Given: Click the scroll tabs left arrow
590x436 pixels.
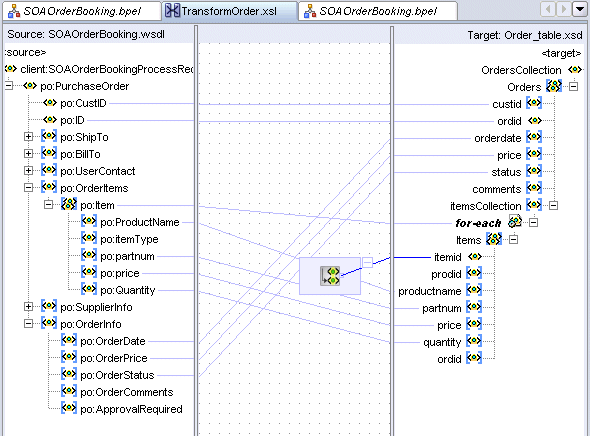Looking at the screenshot, I should click(x=548, y=9).
